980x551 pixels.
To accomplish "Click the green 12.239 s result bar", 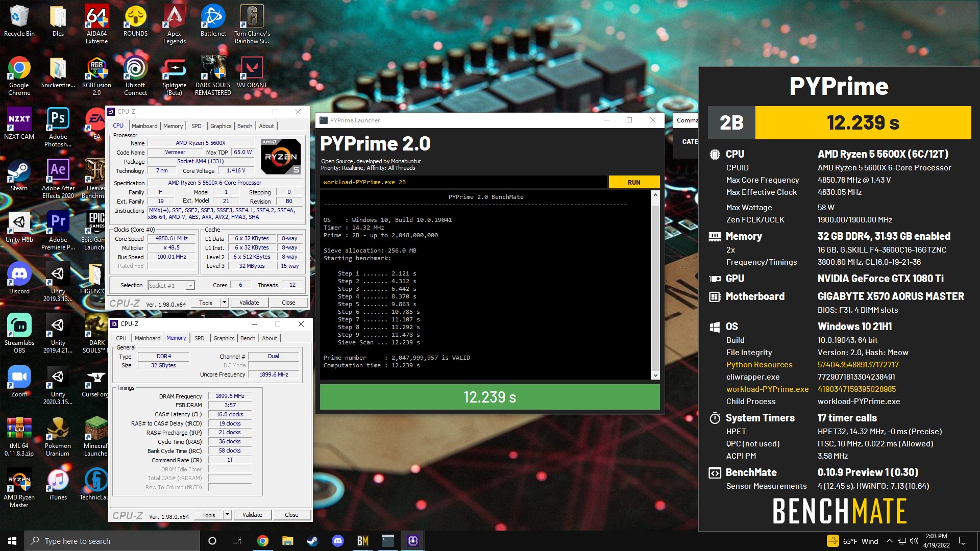I will click(489, 397).
